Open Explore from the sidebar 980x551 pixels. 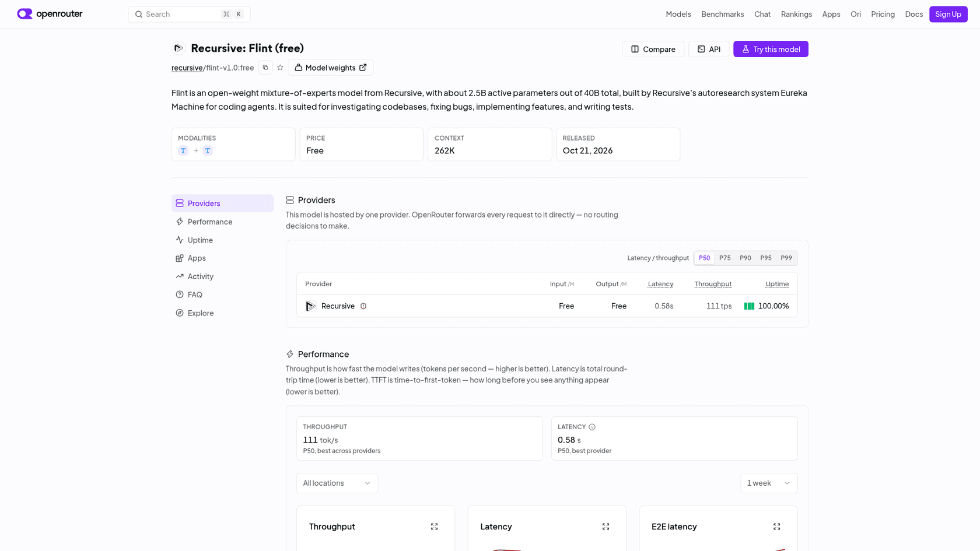pos(222,313)
